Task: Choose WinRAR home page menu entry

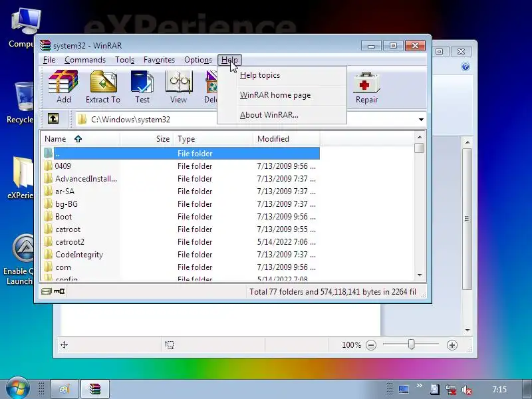Action: point(282,95)
